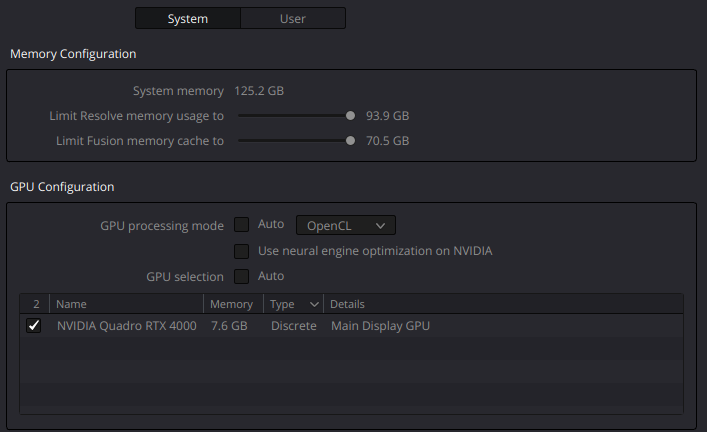The width and height of the screenshot is (707, 432).
Task: Click the Limit Resolve memory usage slider handle
Action: point(350,115)
